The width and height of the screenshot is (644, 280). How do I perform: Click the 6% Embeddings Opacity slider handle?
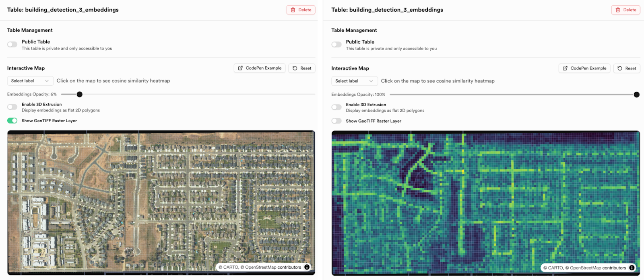[80, 95]
